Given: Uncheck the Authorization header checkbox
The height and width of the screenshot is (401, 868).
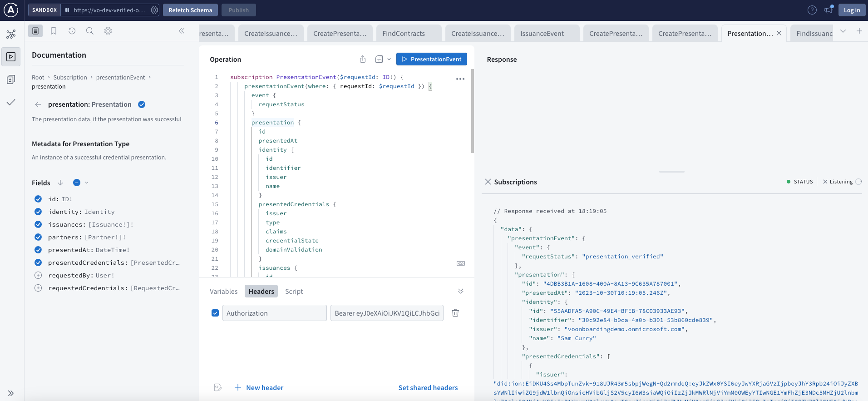Looking at the screenshot, I should click(x=215, y=313).
